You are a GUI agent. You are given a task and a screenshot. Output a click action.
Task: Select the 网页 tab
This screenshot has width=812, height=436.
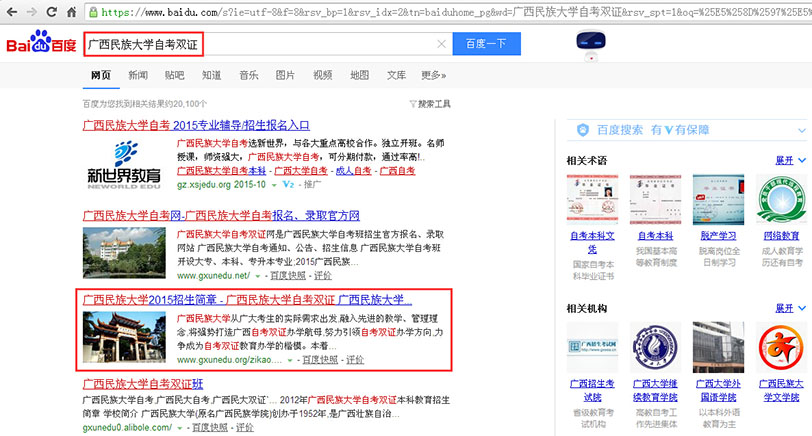[x=101, y=76]
